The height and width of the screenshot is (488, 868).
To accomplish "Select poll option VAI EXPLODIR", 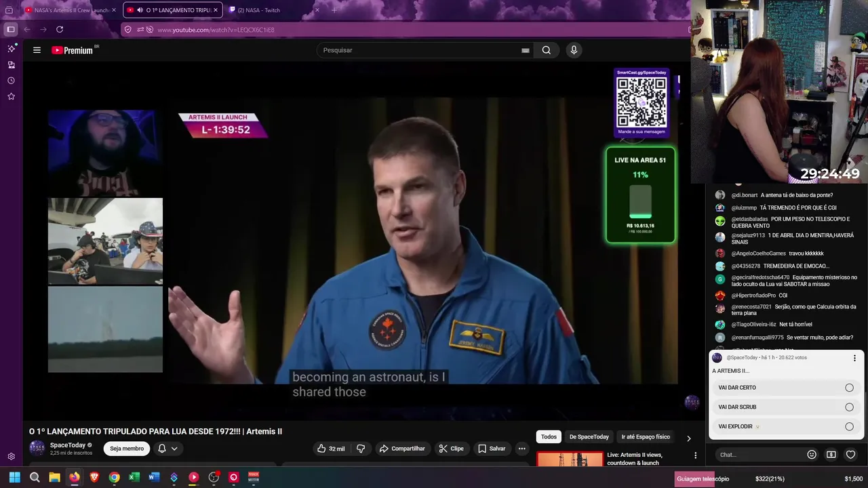I will coord(787,427).
